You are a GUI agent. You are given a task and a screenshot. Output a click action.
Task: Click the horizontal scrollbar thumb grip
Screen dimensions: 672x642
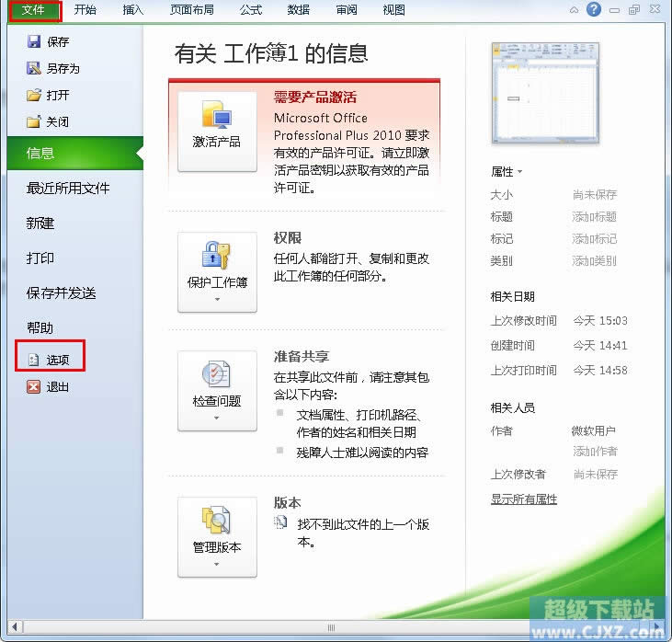click(x=331, y=627)
